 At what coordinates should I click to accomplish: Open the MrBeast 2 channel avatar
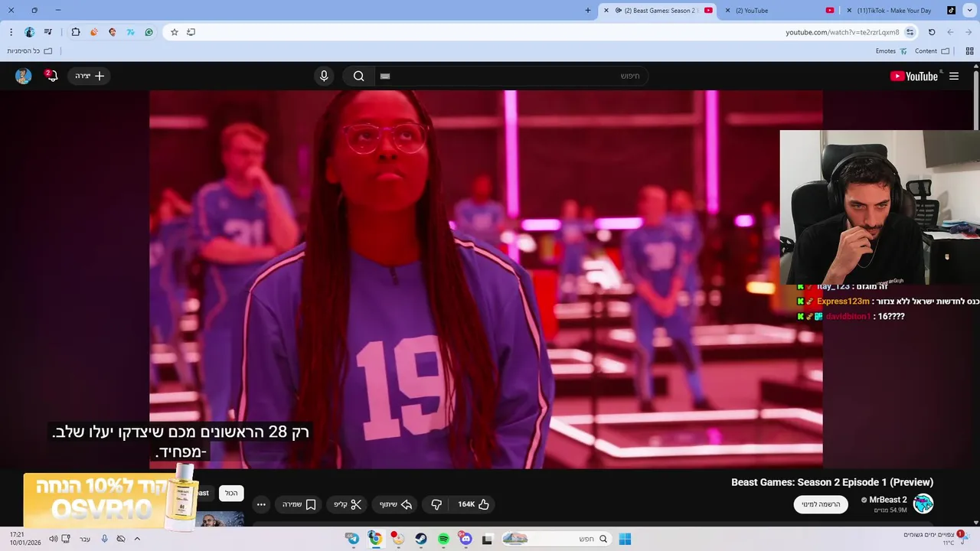click(923, 504)
